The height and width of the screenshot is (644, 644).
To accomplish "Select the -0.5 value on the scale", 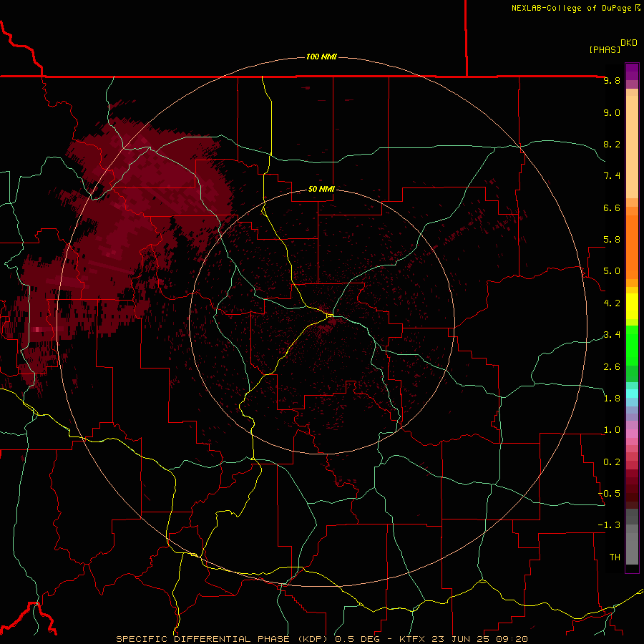I will pos(609,494).
